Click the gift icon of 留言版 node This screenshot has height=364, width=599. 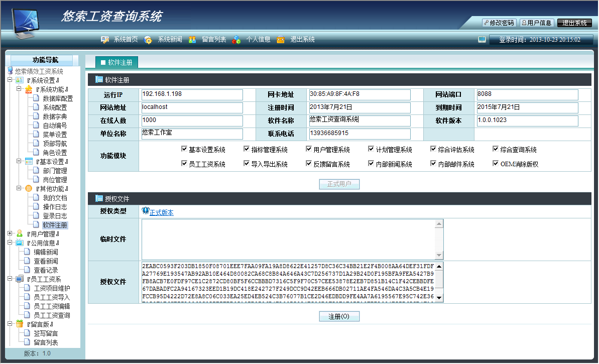click(x=20, y=324)
